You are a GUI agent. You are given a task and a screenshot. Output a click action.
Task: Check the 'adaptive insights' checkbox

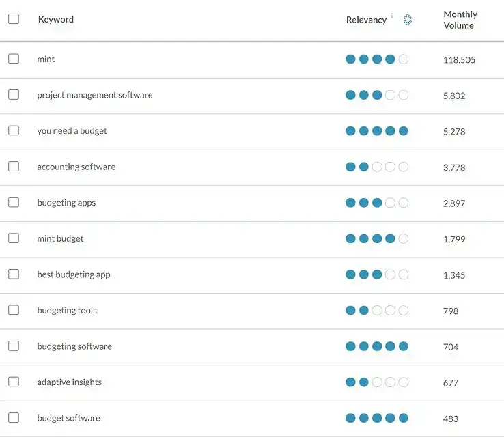tap(14, 382)
